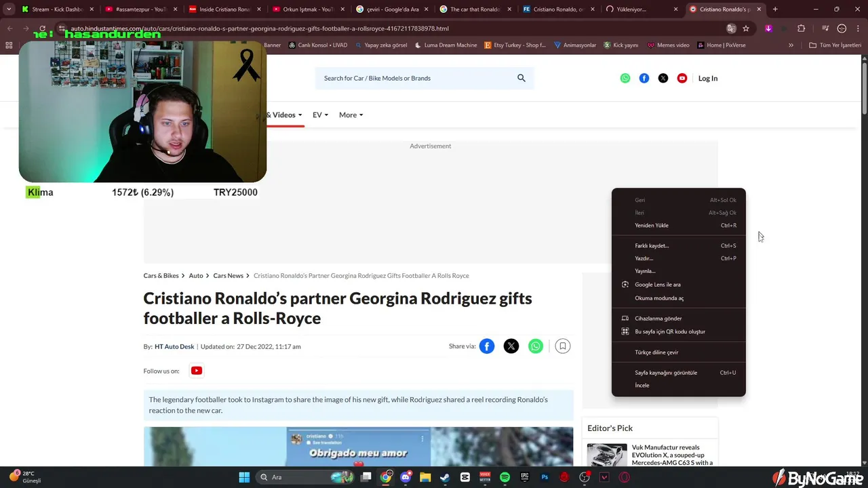Open the browser extensions puzzle icon
This screenshot has height=488, width=868.
point(801,28)
